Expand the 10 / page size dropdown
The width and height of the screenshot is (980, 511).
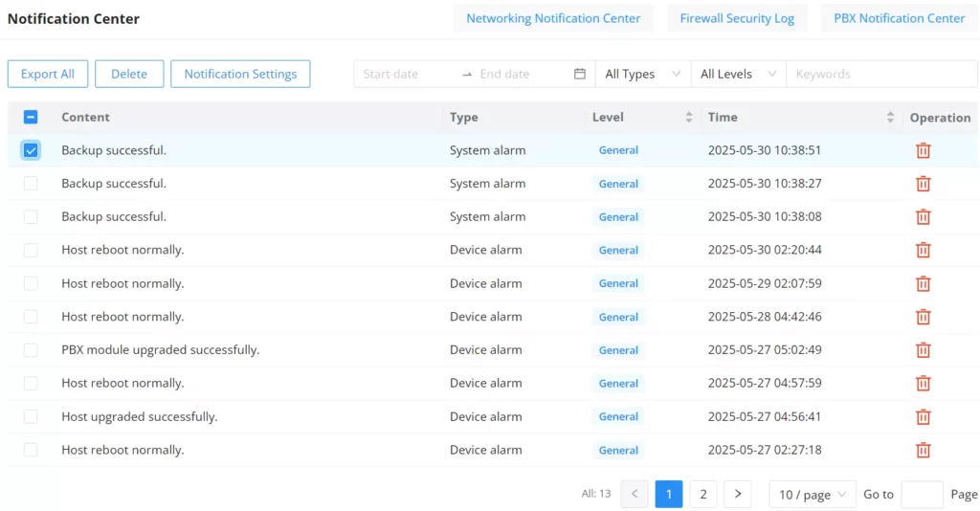click(812, 494)
